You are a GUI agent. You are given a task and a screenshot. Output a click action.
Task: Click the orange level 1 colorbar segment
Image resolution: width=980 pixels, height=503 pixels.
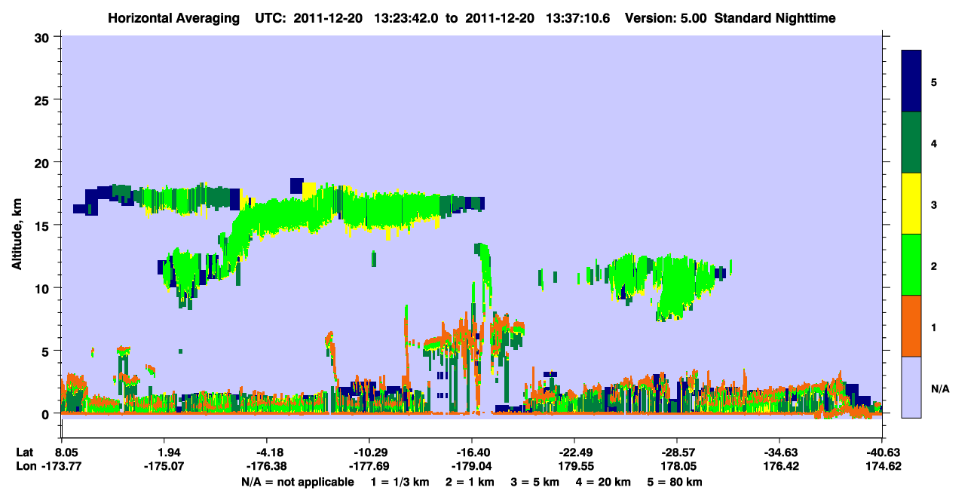click(x=911, y=326)
